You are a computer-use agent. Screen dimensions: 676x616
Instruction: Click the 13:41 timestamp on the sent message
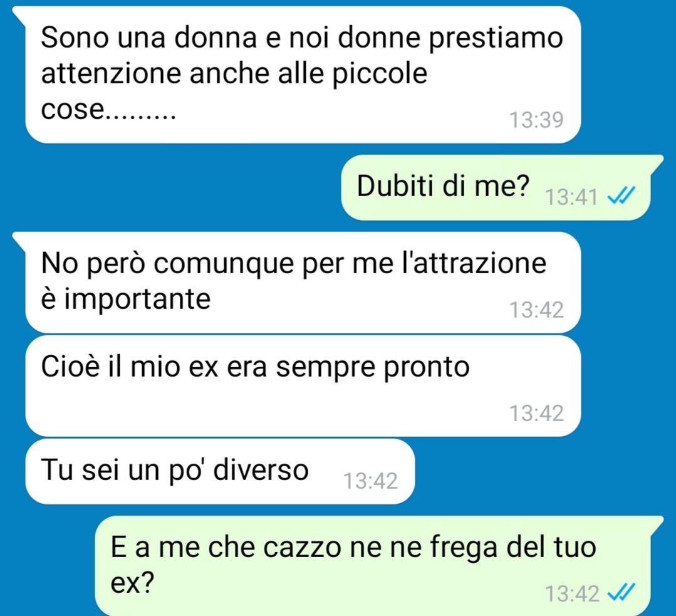point(571,197)
